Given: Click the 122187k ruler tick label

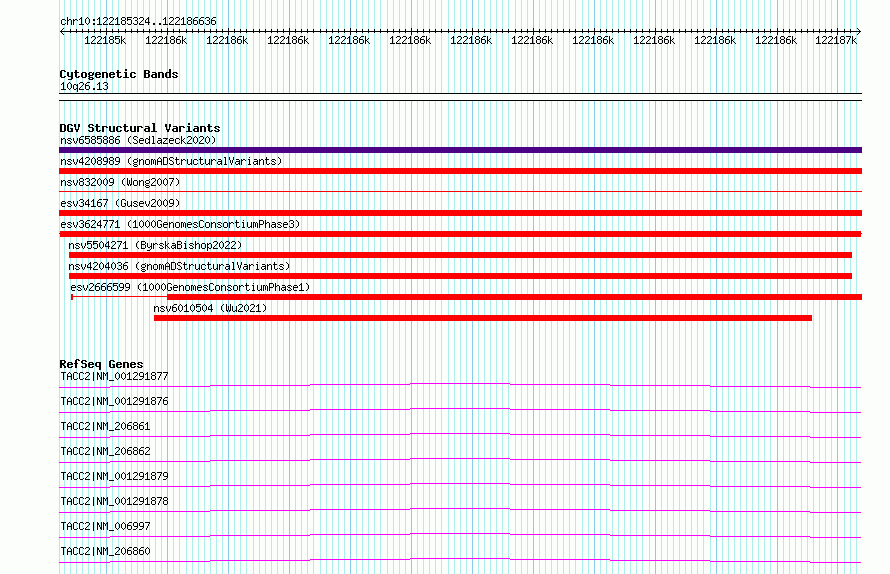Looking at the screenshot, I should 836,40.
